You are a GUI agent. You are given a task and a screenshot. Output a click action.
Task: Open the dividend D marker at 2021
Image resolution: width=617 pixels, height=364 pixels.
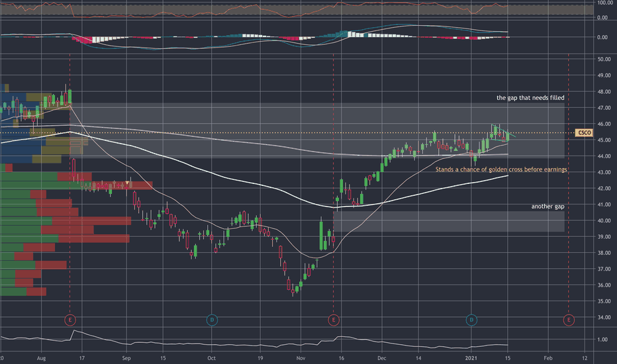[471, 320]
